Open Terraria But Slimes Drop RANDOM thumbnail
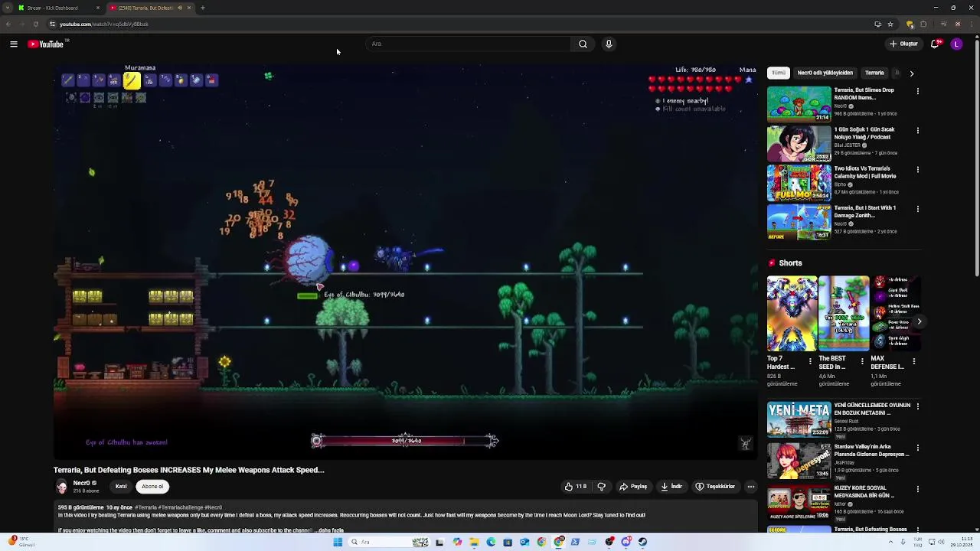 (x=799, y=104)
